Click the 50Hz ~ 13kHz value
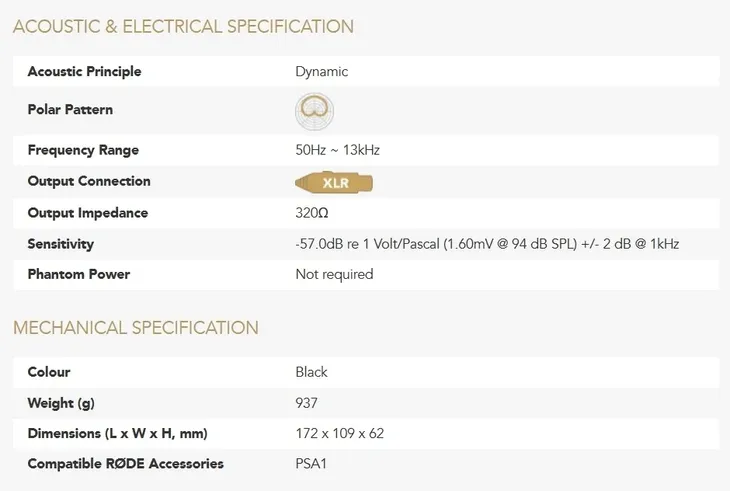The height and width of the screenshot is (491, 730). tap(337, 150)
